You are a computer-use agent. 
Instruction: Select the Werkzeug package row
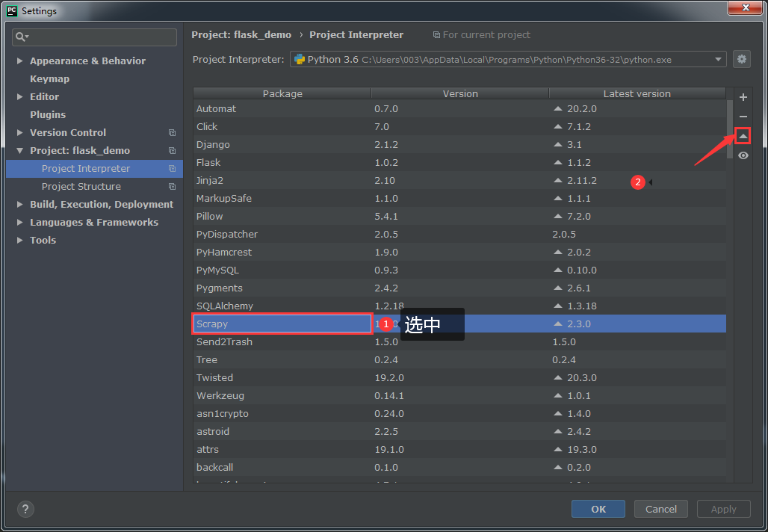460,396
